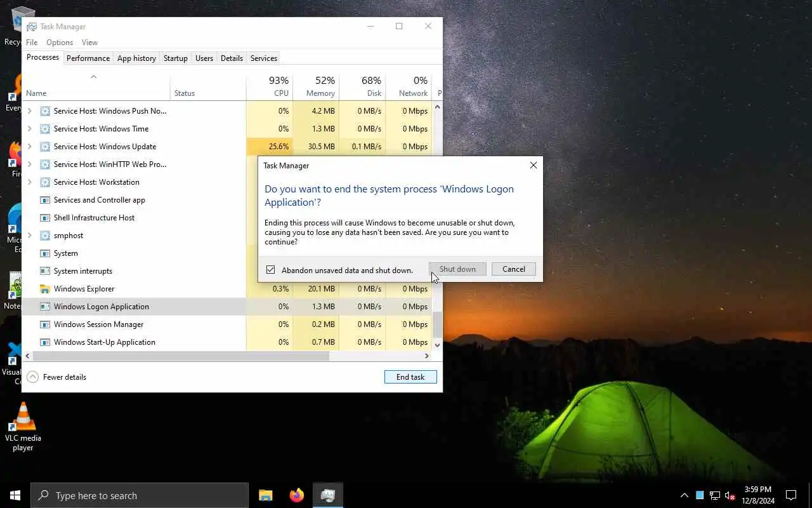Sort by the CPU column header
The image size is (812, 508).
click(x=270, y=87)
